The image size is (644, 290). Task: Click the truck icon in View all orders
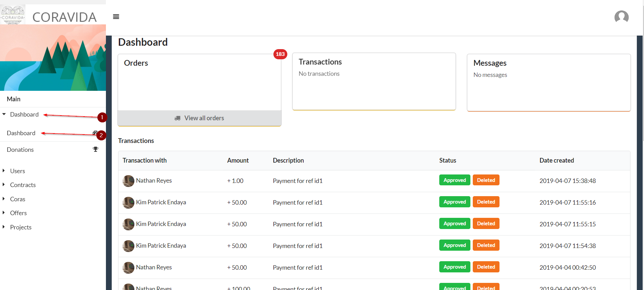(x=177, y=118)
